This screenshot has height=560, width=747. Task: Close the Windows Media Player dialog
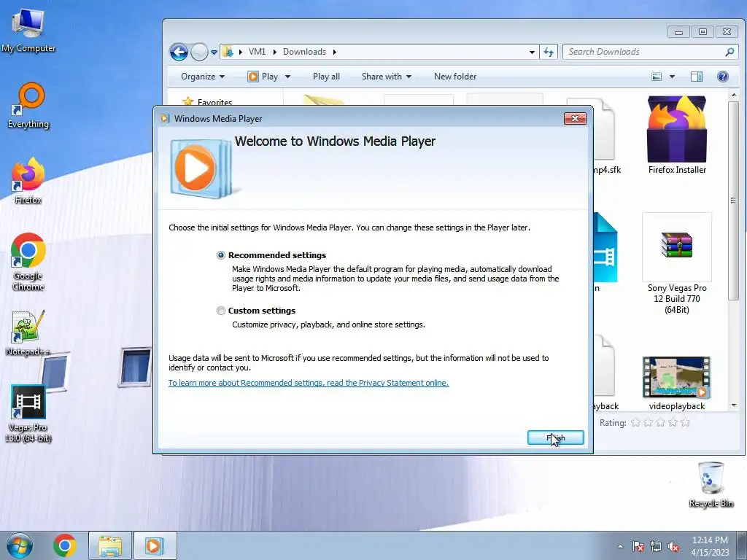(x=575, y=119)
